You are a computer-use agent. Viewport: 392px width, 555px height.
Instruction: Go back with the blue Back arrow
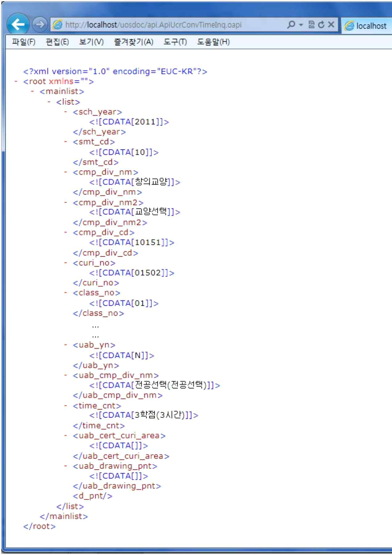[18, 24]
